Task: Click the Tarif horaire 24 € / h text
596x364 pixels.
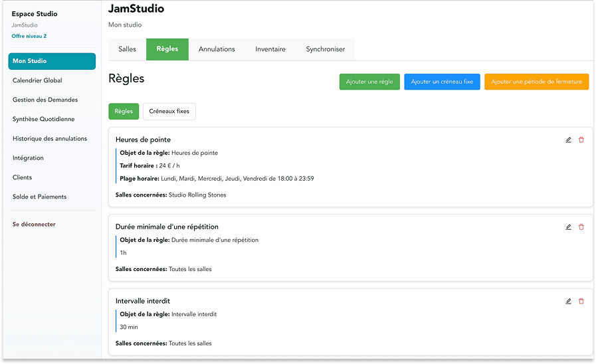Action: (x=149, y=165)
